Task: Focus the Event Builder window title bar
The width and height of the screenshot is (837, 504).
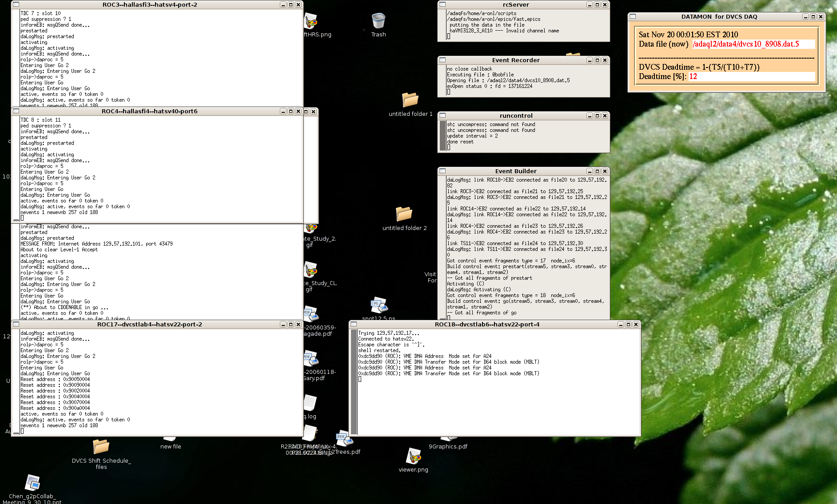Action: coord(516,171)
